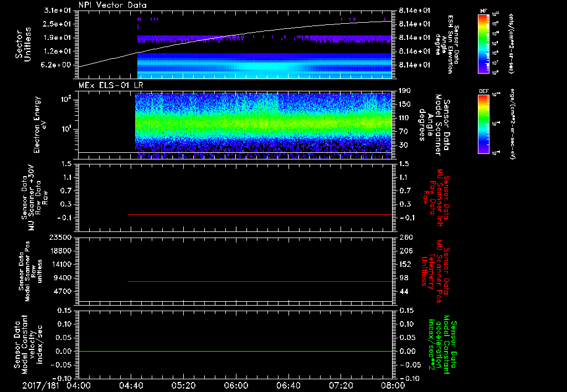Click the 23500 scanner position tick label
Viewport: 567px width, 392px height.
[x=60, y=237]
